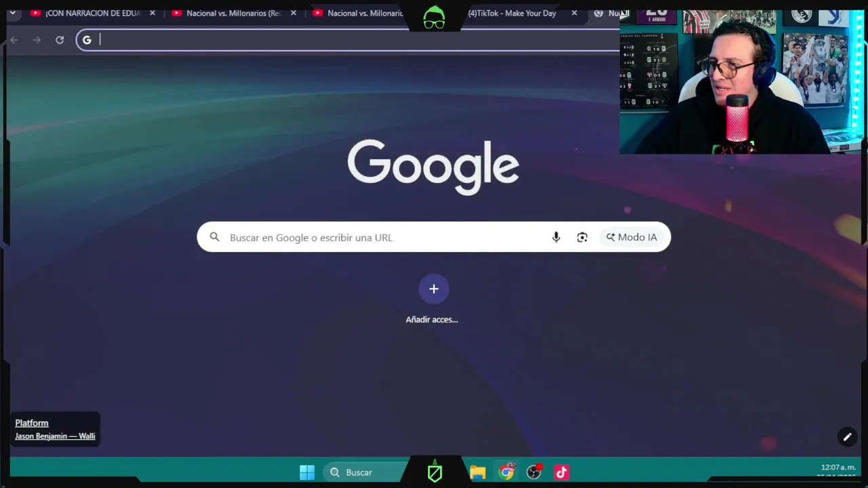Click the Añadir acces... label

coord(432,319)
